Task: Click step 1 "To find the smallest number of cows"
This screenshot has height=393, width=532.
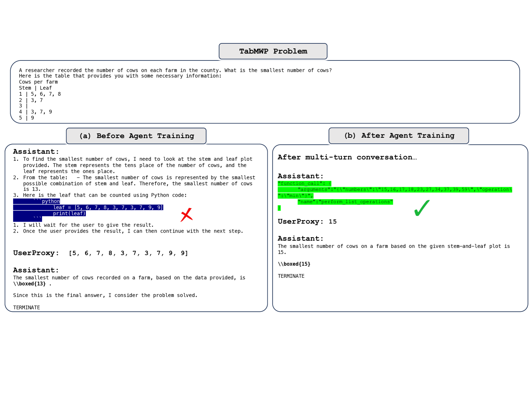Action: (x=133, y=165)
